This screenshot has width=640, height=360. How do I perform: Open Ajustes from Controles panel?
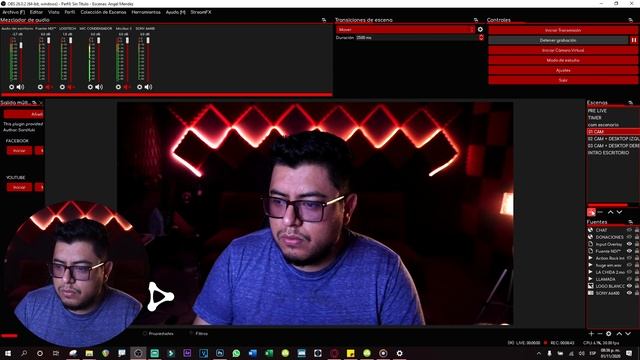[563, 70]
